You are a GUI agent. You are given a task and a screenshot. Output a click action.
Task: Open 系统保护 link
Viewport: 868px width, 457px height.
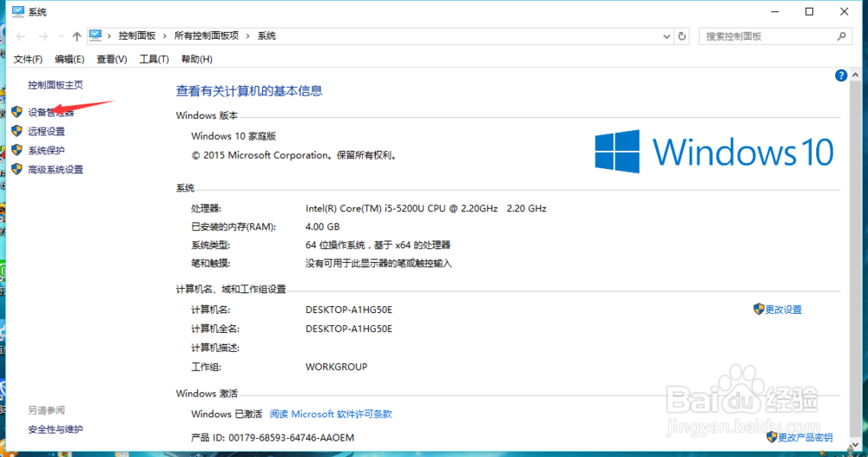(47, 151)
